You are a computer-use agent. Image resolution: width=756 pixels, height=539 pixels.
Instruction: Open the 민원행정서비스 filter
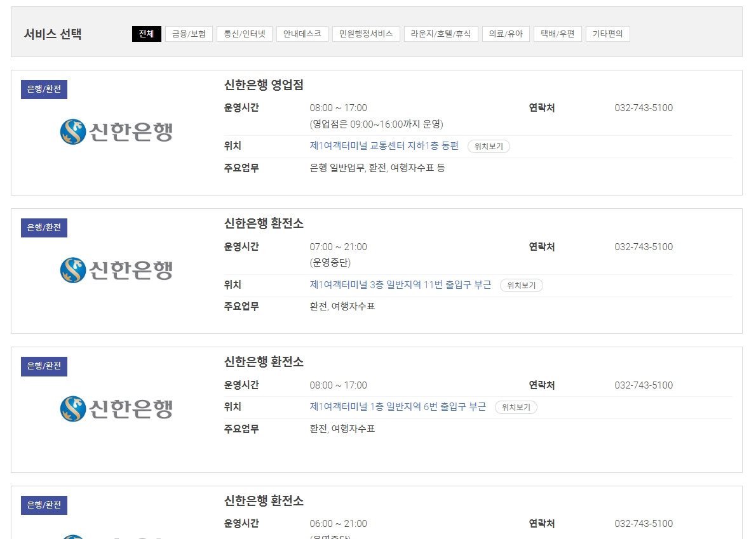[x=366, y=34]
